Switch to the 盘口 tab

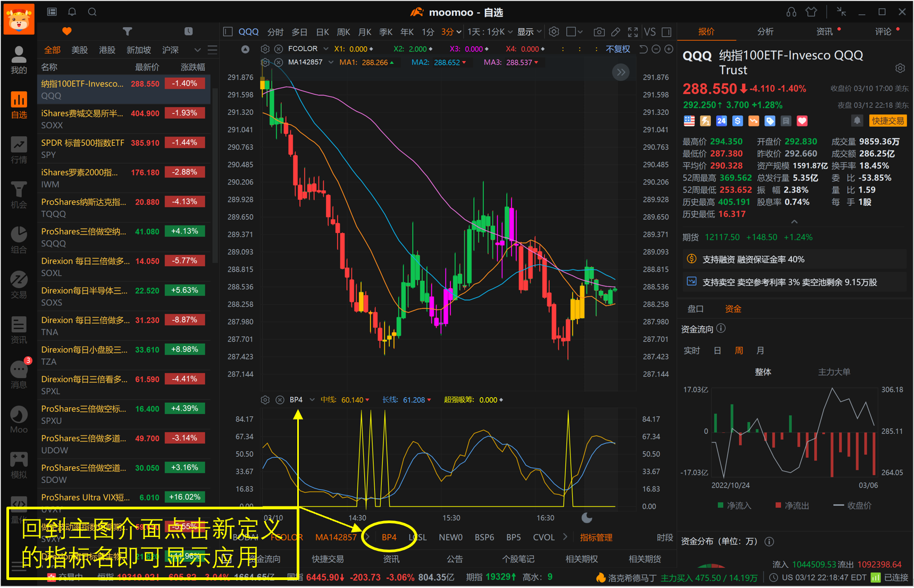[695, 309]
